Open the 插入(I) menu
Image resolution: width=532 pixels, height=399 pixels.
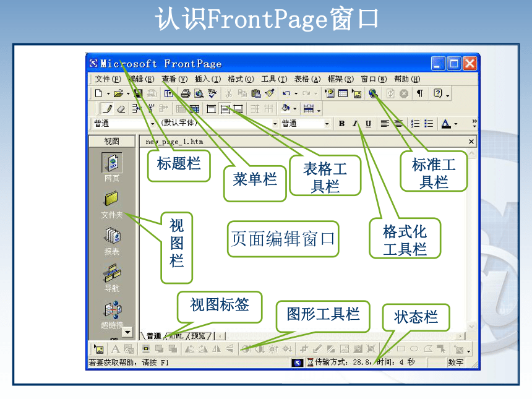coord(208,79)
